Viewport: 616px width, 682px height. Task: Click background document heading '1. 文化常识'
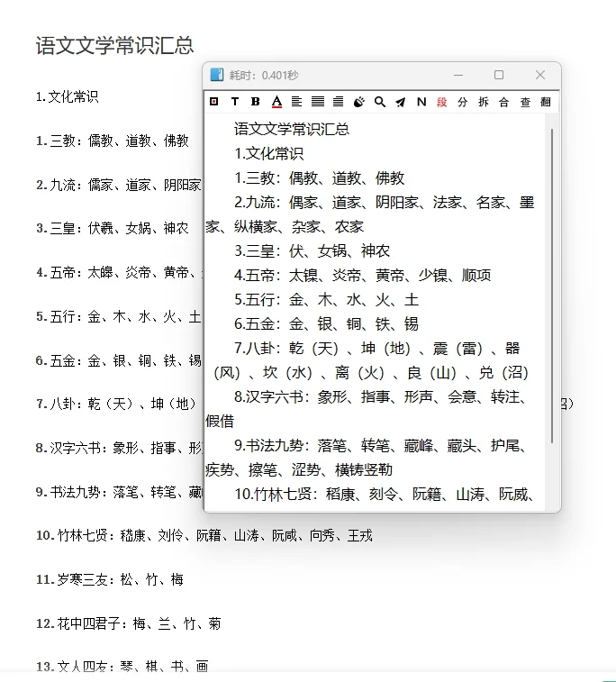(x=67, y=96)
